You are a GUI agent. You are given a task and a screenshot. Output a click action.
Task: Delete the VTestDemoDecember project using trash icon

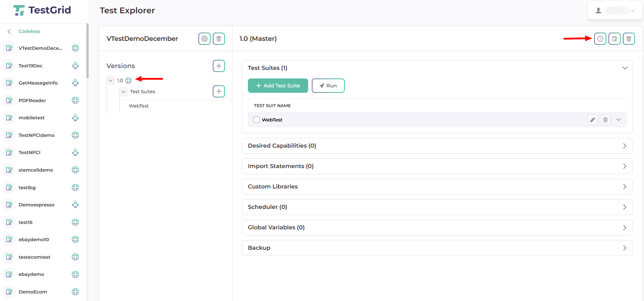tap(219, 39)
